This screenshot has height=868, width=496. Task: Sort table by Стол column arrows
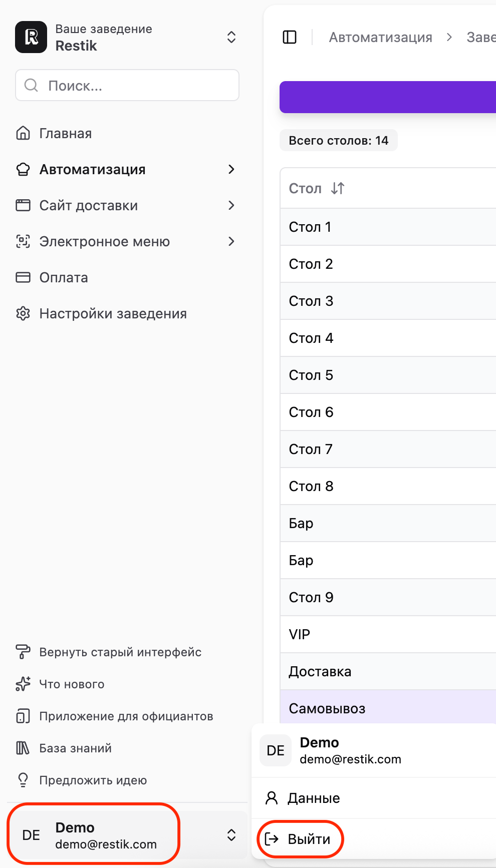[338, 188]
